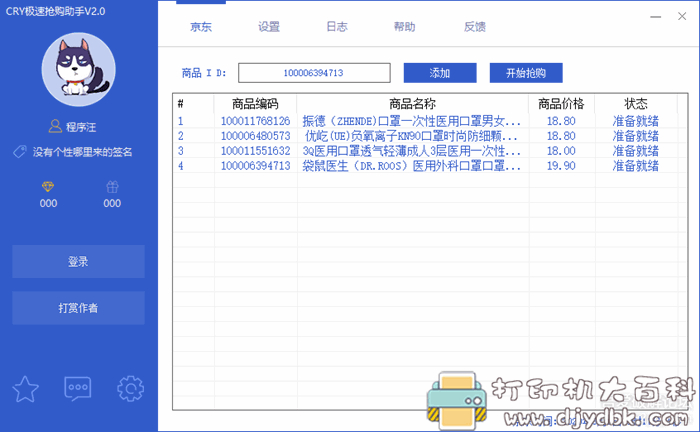Open messages with the chat bubble icon
This screenshot has height=432, width=700.
(x=78, y=389)
